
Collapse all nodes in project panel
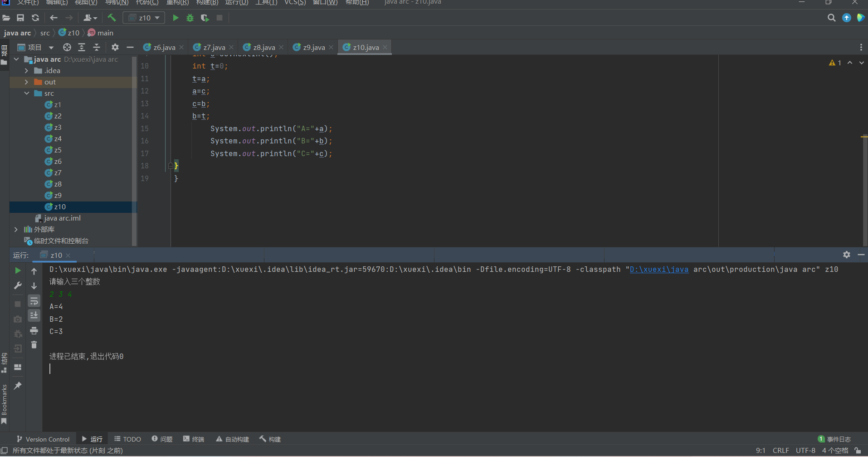pyautogui.click(x=97, y=47)
